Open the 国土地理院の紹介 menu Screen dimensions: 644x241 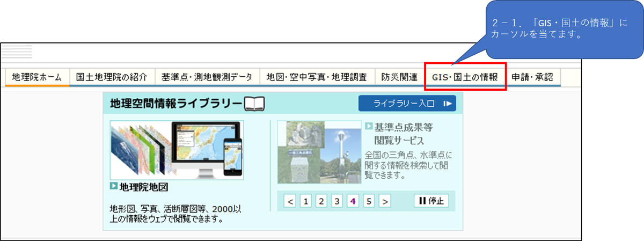[x=112, y=77]
